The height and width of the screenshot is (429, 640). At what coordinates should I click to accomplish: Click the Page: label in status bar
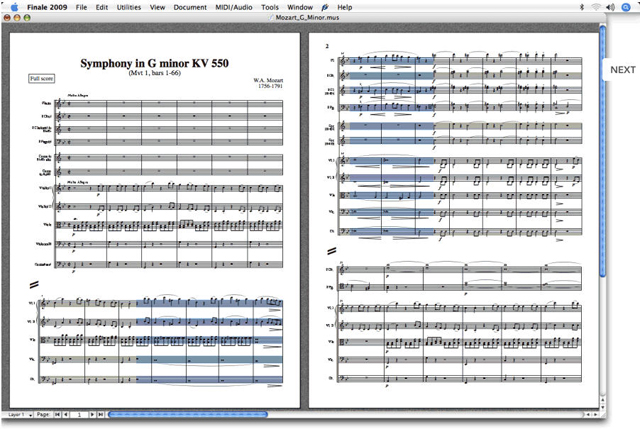pos(43,415)
